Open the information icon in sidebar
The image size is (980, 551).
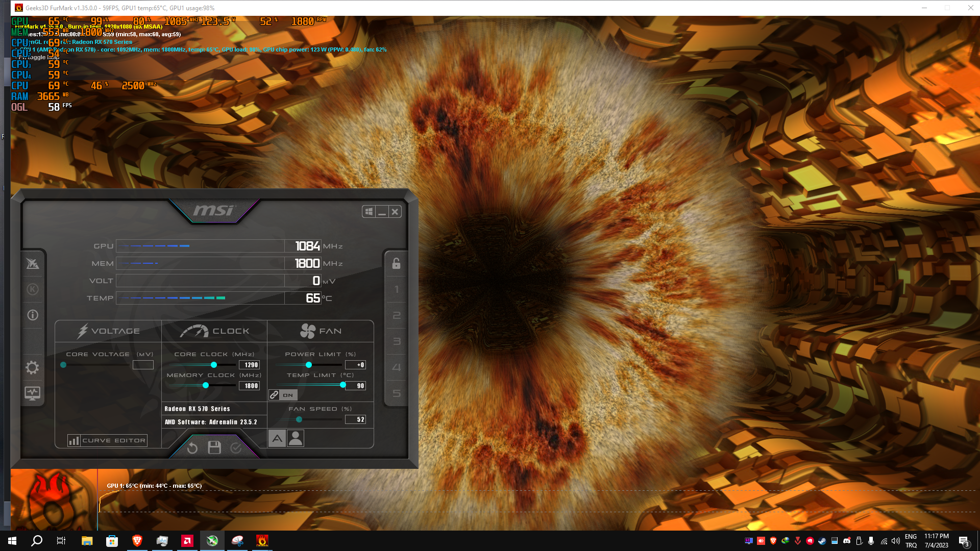[32, 315]
